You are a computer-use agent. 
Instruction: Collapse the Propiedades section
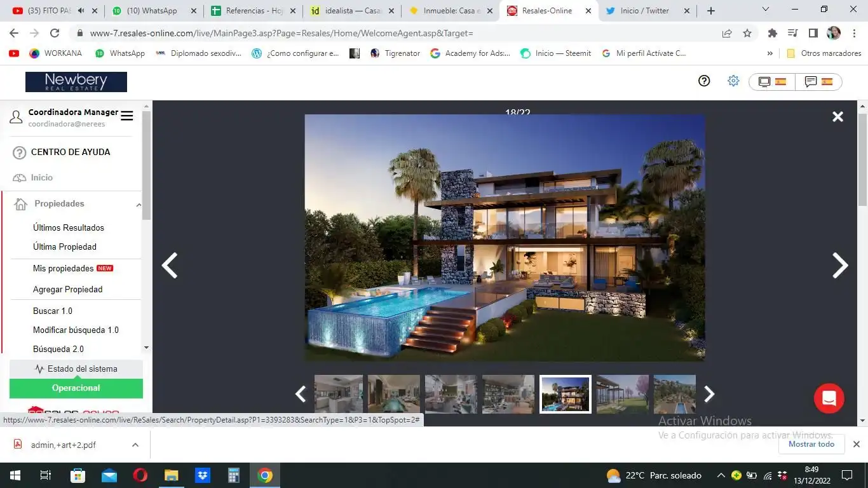pos(139,204)
